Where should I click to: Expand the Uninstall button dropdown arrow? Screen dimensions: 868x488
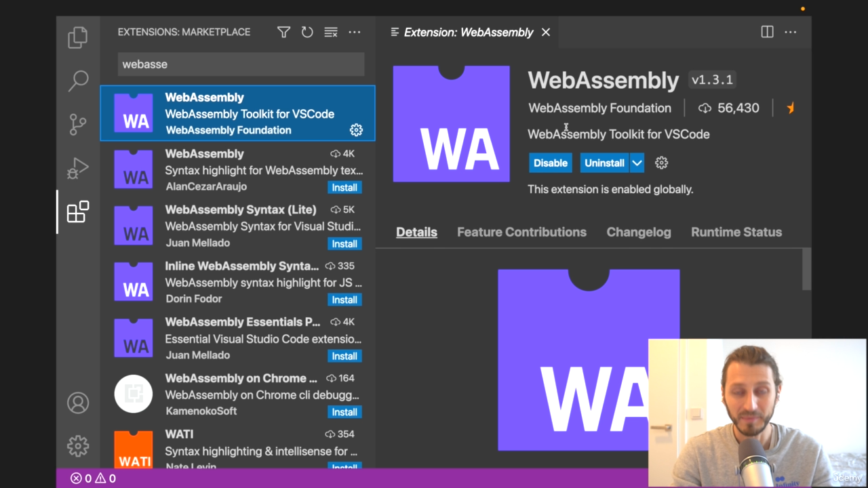(x=637, y=163)
